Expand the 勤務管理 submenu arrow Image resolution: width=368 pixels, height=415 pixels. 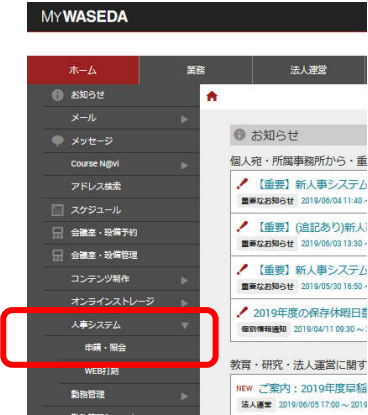(x=184, y=396)
